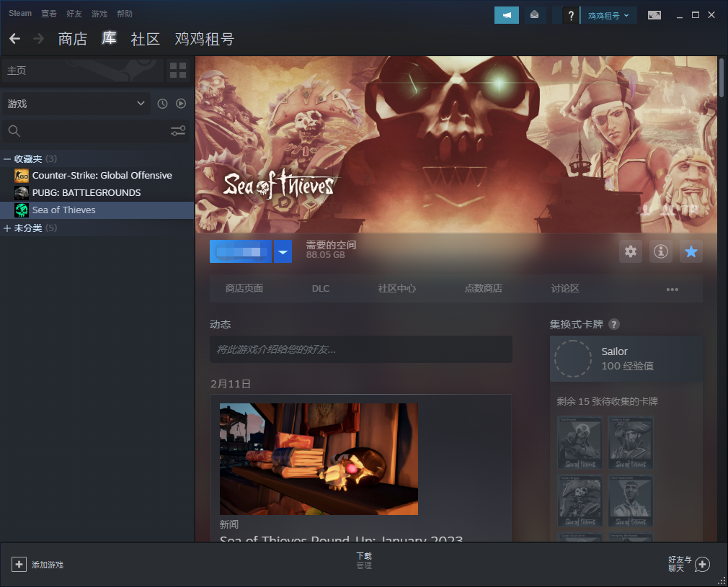The height and width of the screenshot is (587, 728).
Task: Select PUBG: BATTLEGROUNDS in library list
Action: [x=86, y=192]
